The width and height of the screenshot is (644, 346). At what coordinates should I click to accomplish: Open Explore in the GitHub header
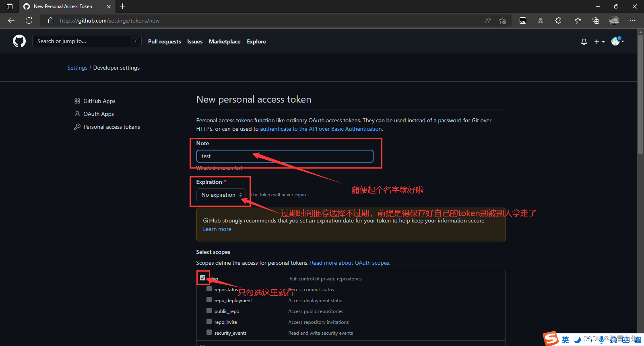(256, 41)
